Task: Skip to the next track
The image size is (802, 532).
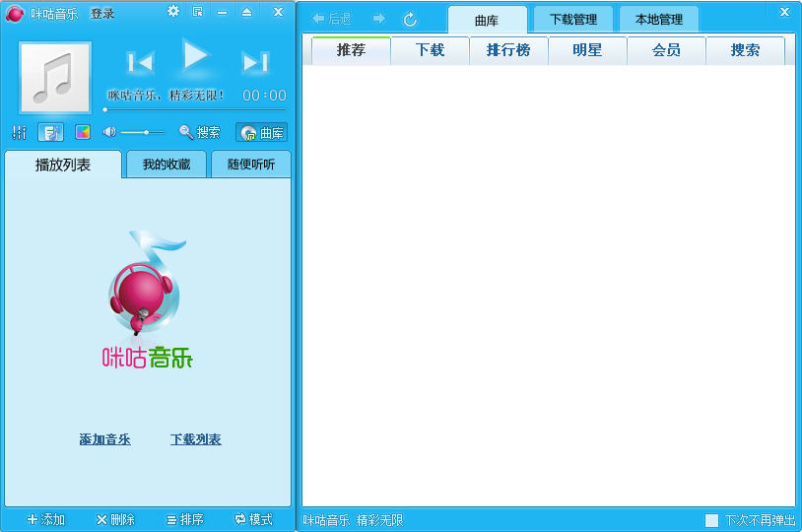Action: [x=255, y=62]
